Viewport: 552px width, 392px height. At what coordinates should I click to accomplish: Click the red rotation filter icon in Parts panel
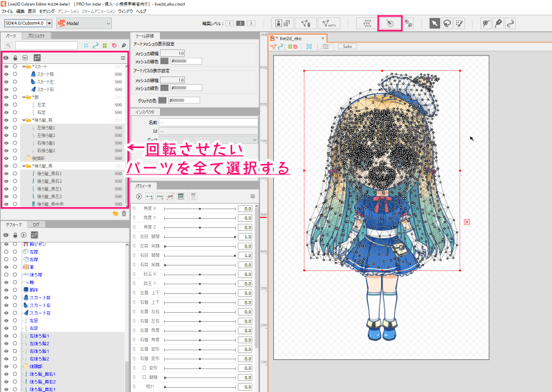click(114, 45)
